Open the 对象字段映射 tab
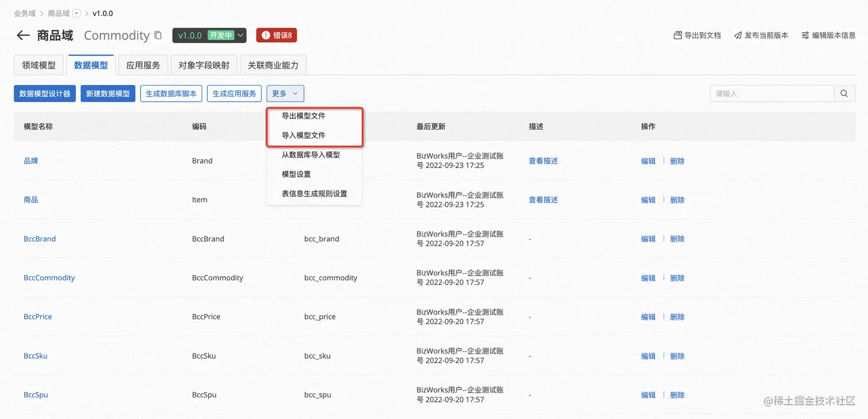Viewport: 868px width, 419px height. (204, 65)
